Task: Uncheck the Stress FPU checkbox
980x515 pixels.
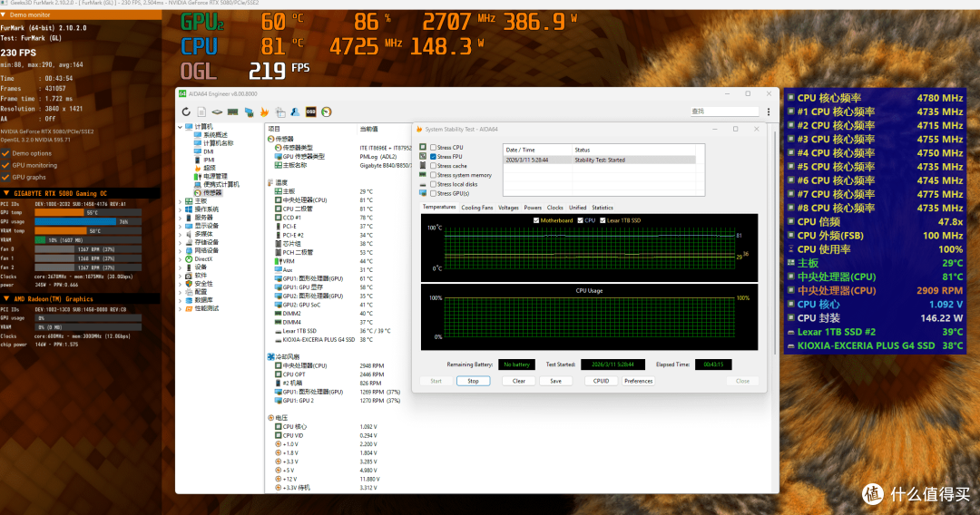Action: [x=433, y=157]
